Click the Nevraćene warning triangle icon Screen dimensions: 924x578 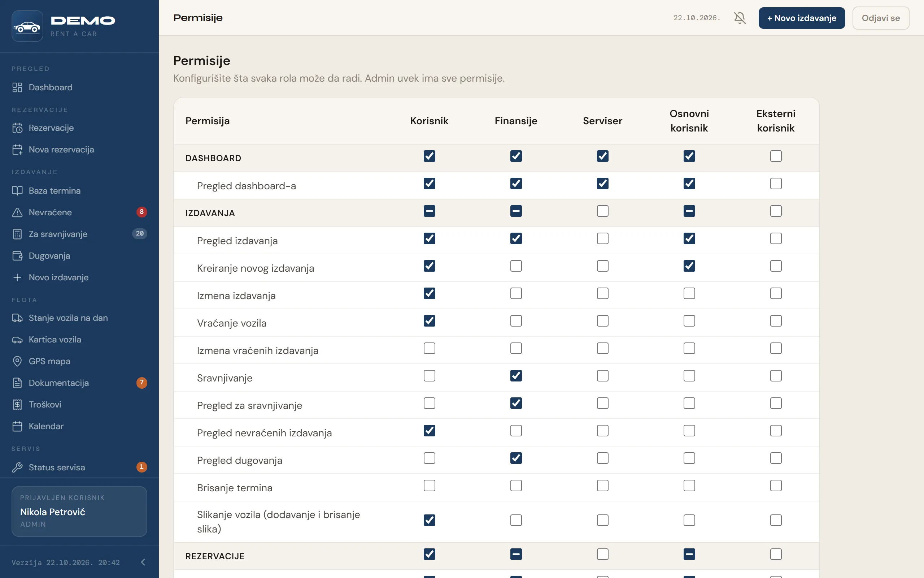pos(17,212)
